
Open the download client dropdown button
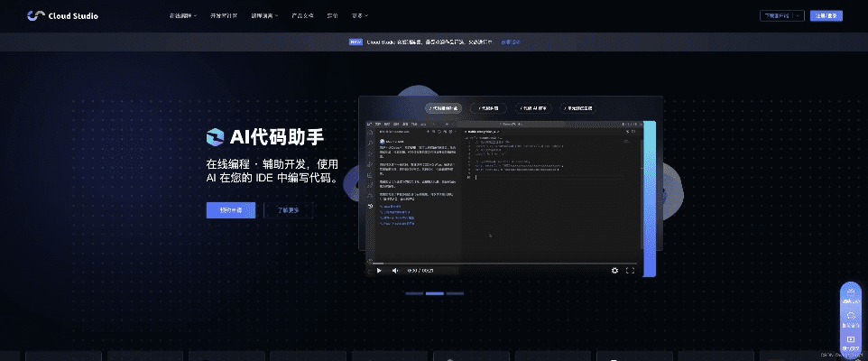pyautogui.click(x=780, y=15)
